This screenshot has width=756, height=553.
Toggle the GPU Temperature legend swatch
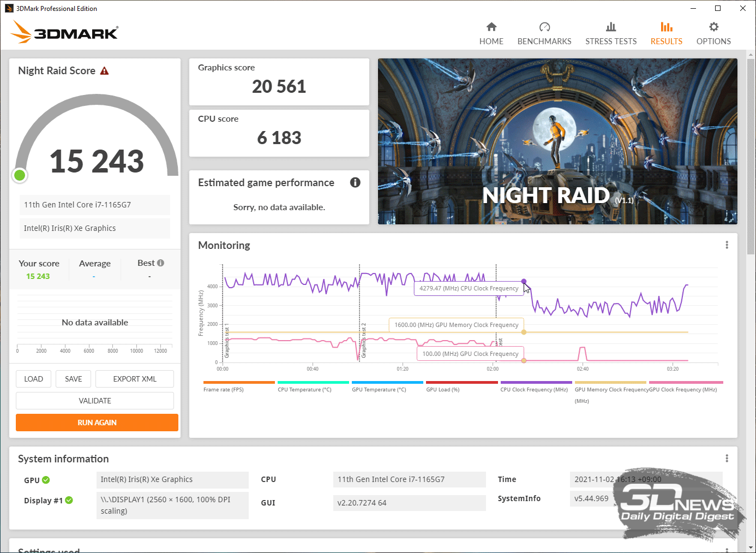click(x=387, y=383)
